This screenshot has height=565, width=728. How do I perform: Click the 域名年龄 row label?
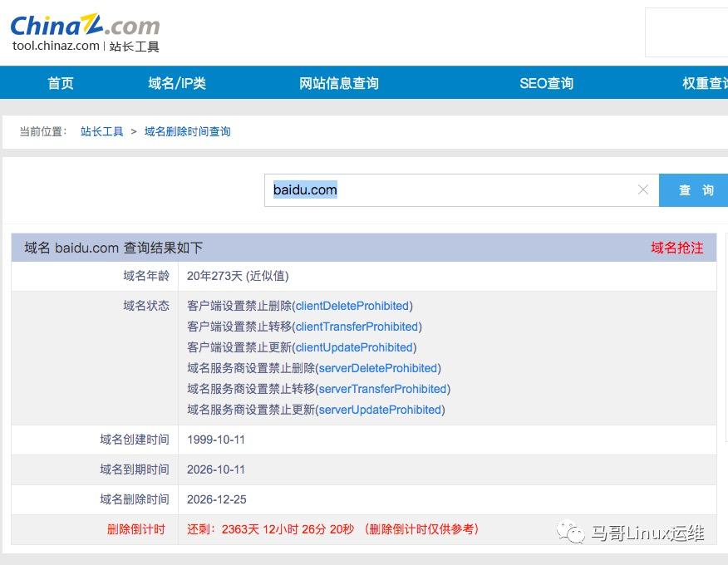tap(146, 276)
